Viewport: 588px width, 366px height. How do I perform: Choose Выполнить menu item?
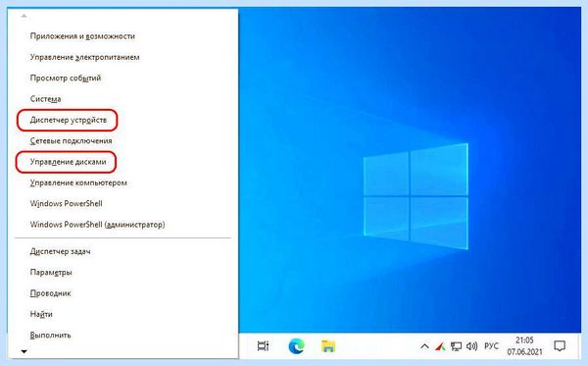pos(50,336)
